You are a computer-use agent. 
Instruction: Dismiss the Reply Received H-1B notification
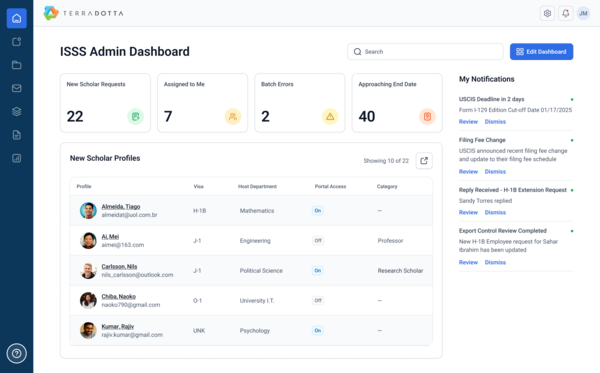click(495, 212)
